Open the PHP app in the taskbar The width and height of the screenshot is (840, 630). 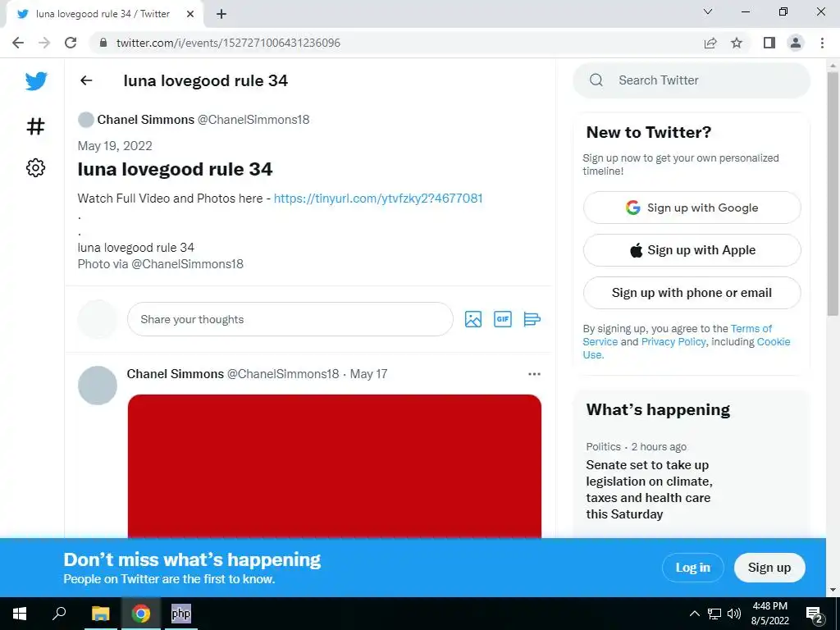pos(181,614)
